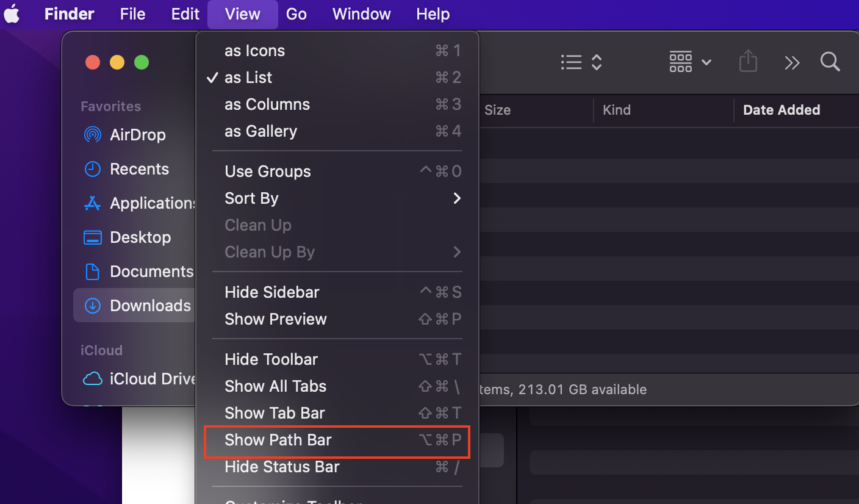The width and height of the screenshot is (859, 504).
Task: Sort by the Kind column header
Action: [617, 110]
